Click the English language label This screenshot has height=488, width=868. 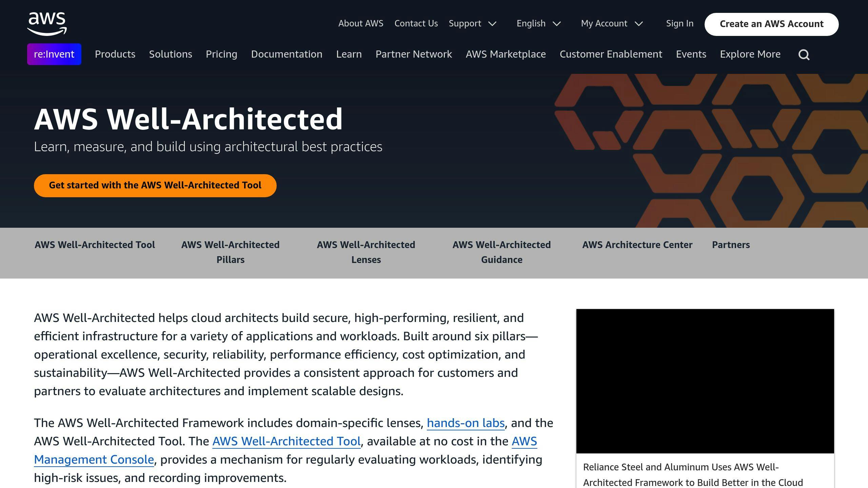point(531,23)
